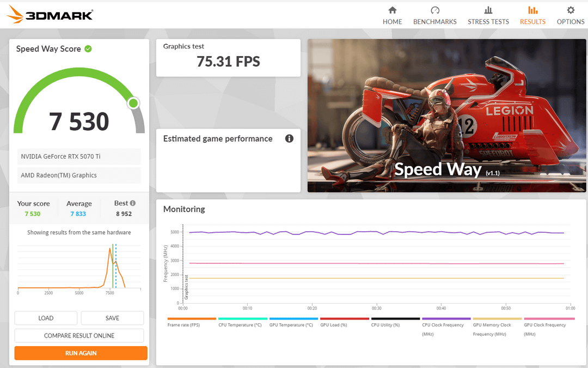Open the RESULTS tab label
This screenshot has height=368, width=588.
click(532, 22)
